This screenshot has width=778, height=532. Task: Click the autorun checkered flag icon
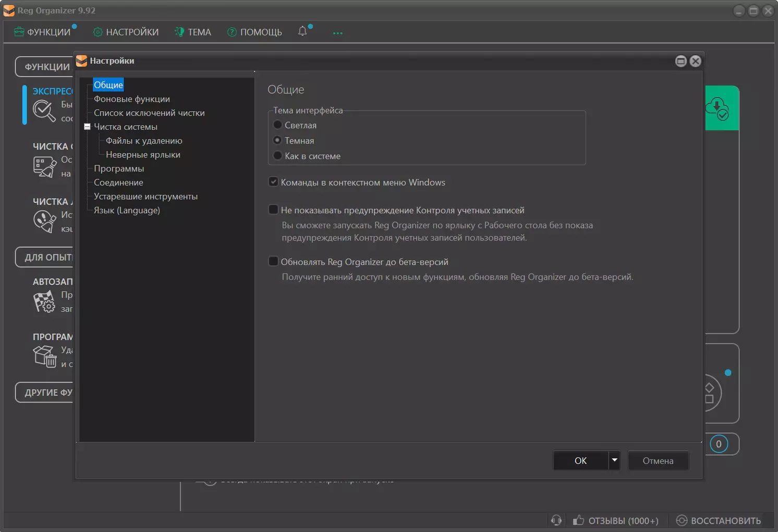tap(44, 301)
